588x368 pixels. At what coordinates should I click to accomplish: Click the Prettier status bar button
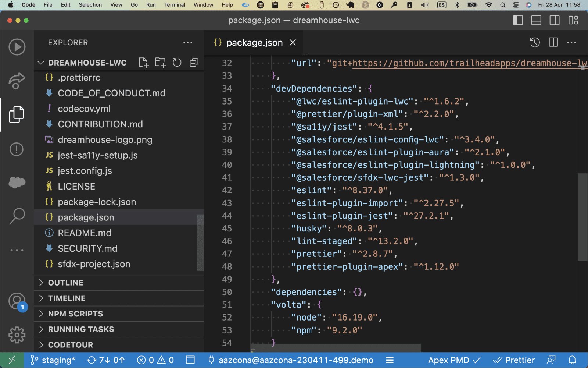514,360
